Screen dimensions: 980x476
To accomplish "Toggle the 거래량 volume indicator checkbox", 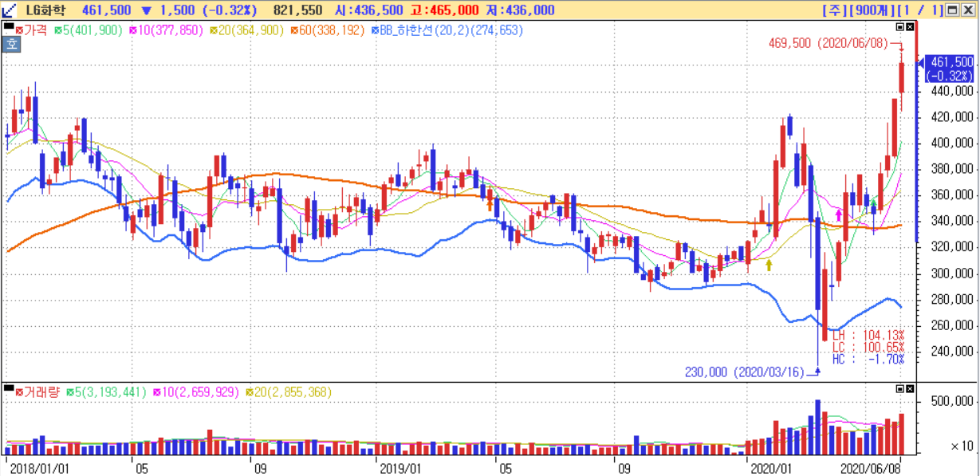I will pos(19,391).
